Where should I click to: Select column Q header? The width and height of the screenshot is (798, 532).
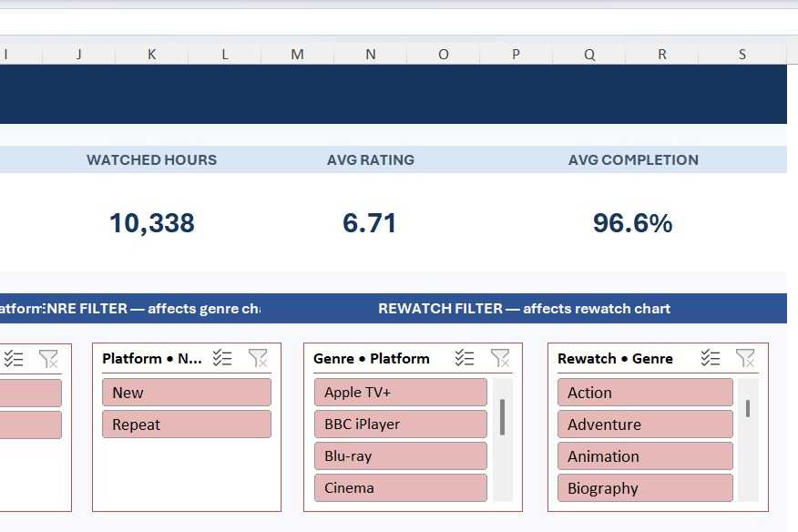point(589,54)
